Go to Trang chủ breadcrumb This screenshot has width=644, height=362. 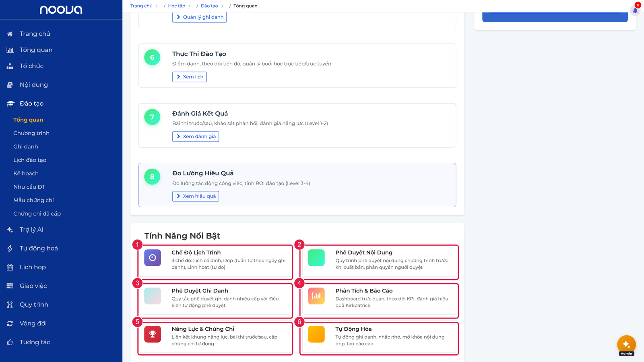tap(141, 6)
